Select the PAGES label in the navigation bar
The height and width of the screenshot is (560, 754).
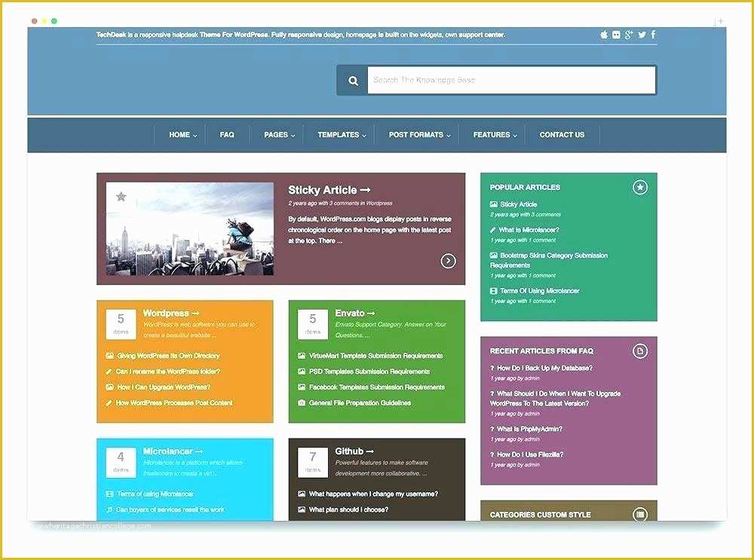click(276, 135)
